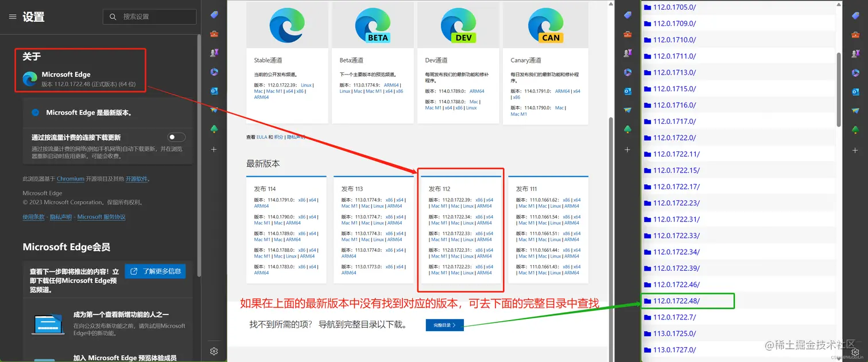
Task: Click Games chess icon in download page sidebar
Action: point(627,53)
